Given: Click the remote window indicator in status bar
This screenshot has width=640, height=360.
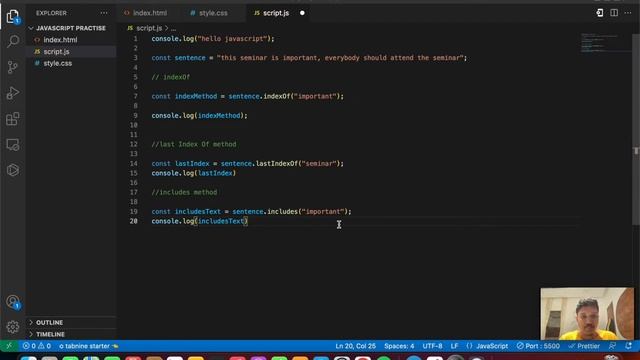Looking at the screenshot, I should click(x=9, y=346).
